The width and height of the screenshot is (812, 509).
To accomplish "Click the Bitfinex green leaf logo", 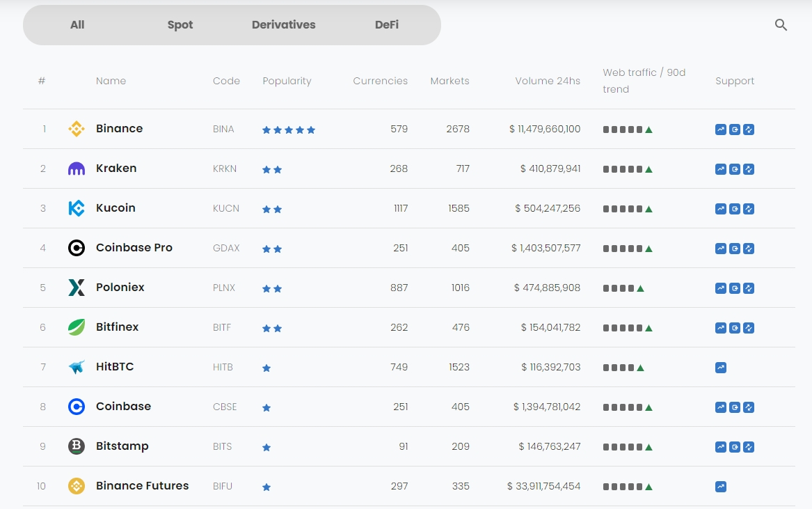I will [77, 327].
